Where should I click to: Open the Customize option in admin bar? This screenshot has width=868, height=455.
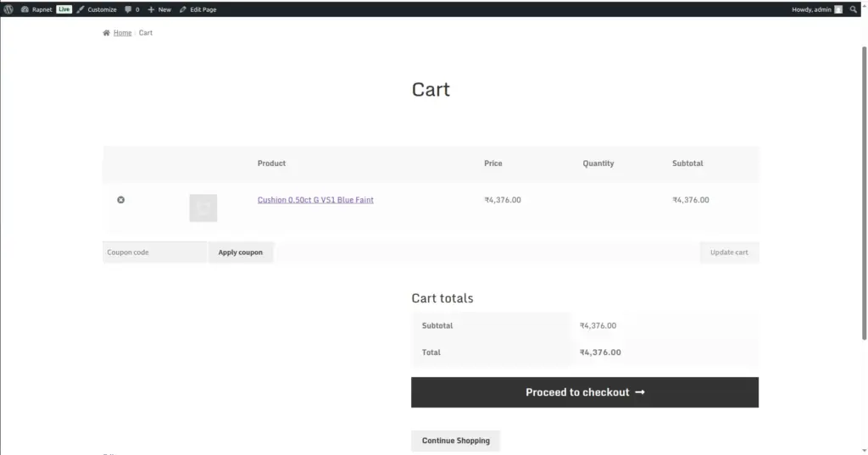point(97,9)
